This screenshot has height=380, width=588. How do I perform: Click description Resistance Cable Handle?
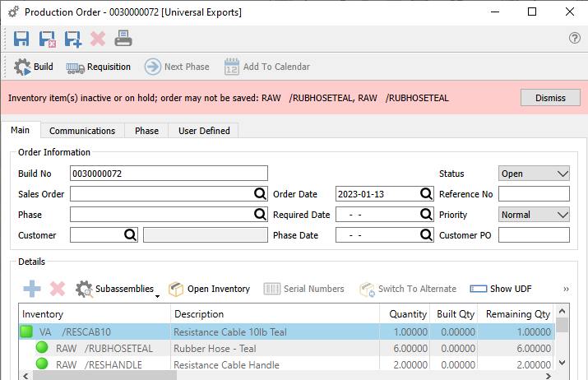click(x=226, y=365)
